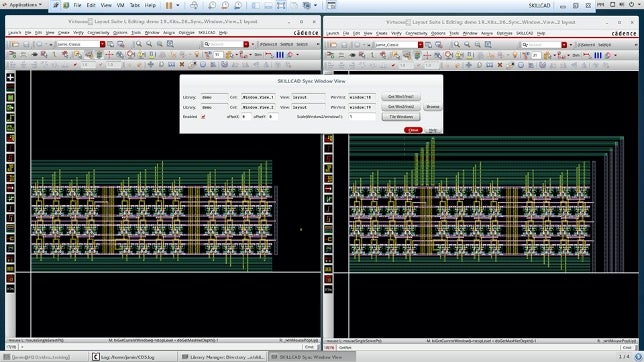The height and width of the screenshot is (362, 644).
Task: Open Verify menu in right layout window
Action: [396, 33]
